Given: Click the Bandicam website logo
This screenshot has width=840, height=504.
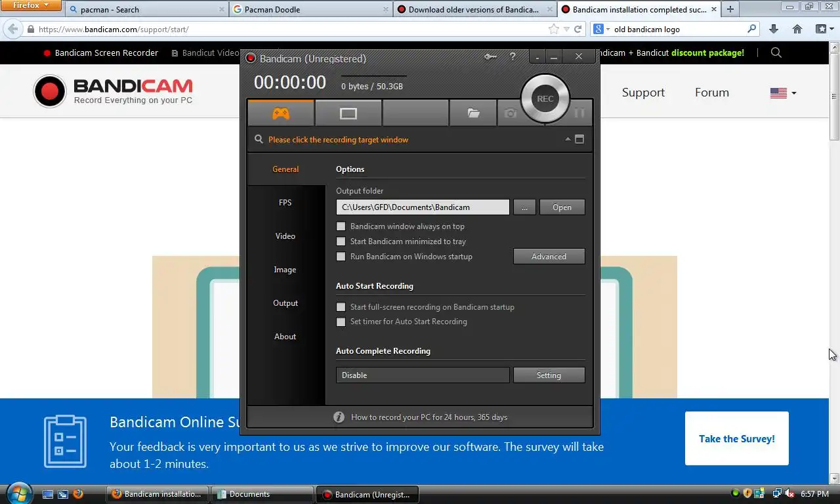Looking at the screenshot, I should (114, 91).
